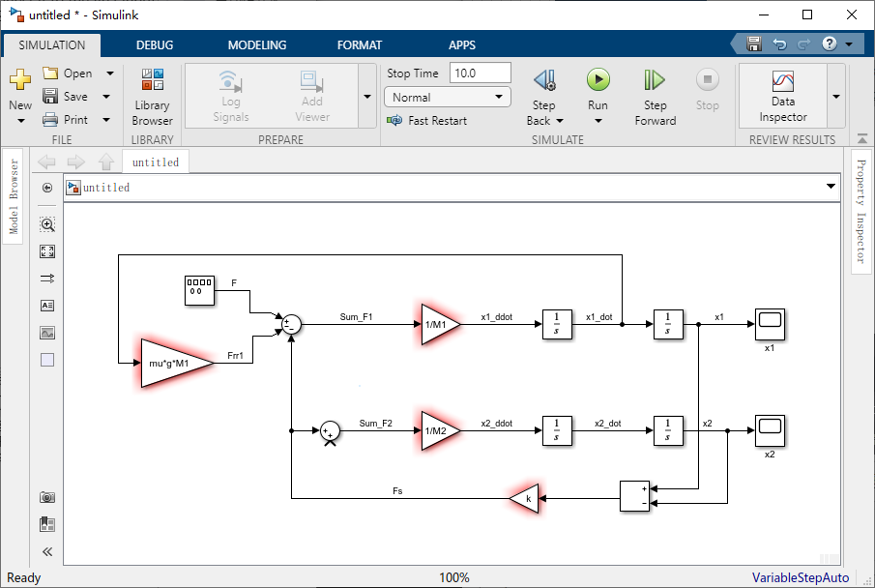The image size is (875, 588).
Task: Toggle sample time legend arrows icon
Action: pyautogui.click(x=47, y=279)
